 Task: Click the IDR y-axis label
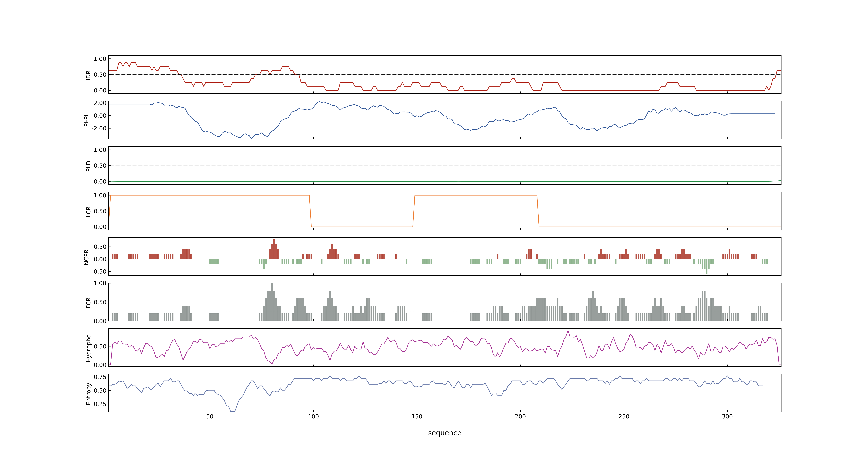pyautogui.click(x=88, y=75)
